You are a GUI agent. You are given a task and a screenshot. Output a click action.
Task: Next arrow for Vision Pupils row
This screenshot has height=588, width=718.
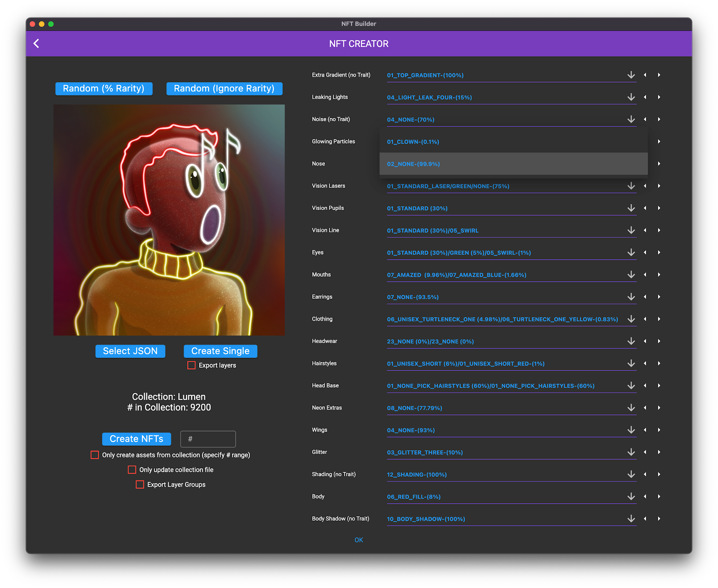659,208
